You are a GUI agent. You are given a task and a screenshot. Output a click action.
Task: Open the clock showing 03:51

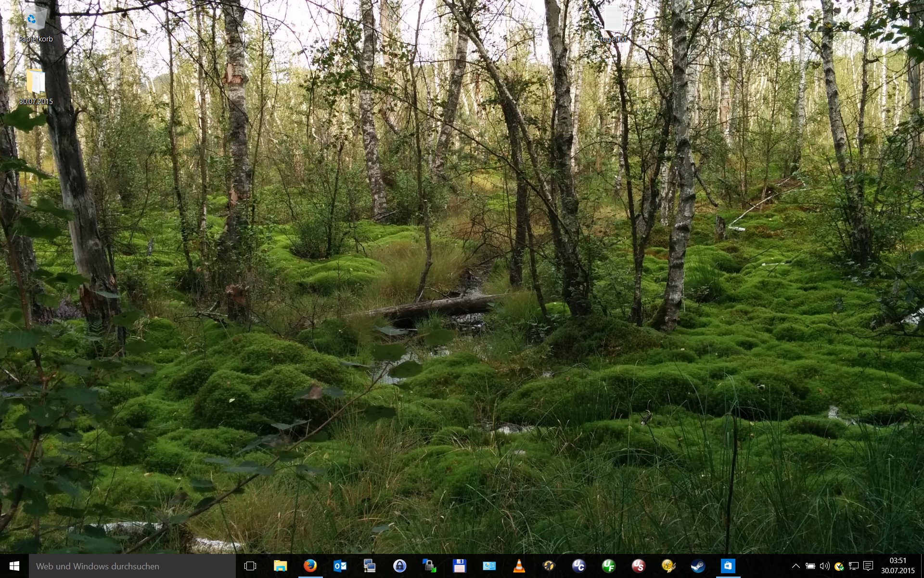898,566
